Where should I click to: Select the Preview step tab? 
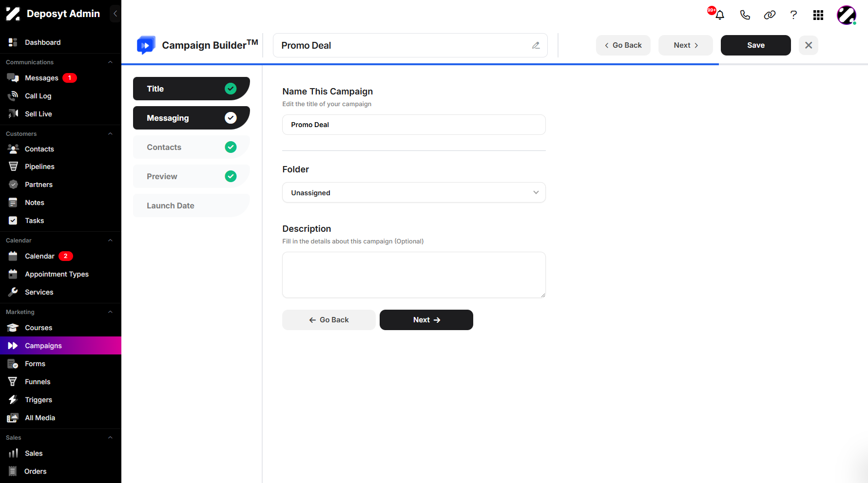click(192, 176)
